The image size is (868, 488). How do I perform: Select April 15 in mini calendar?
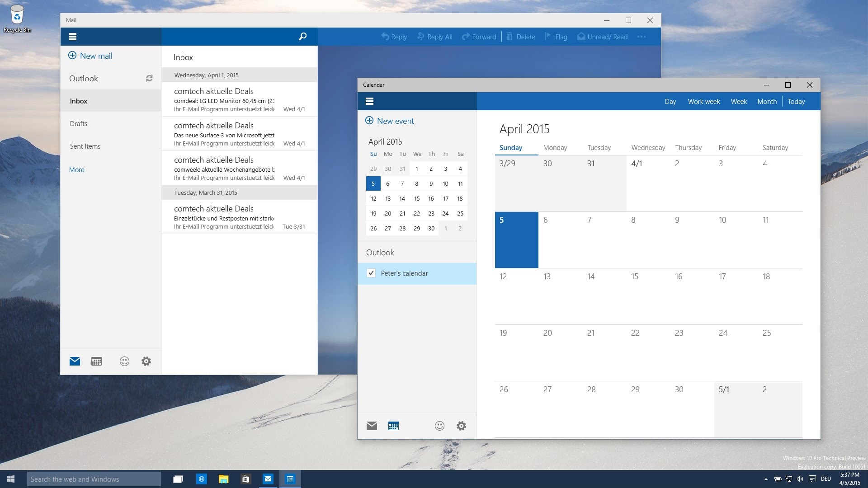tap(417, 198)
